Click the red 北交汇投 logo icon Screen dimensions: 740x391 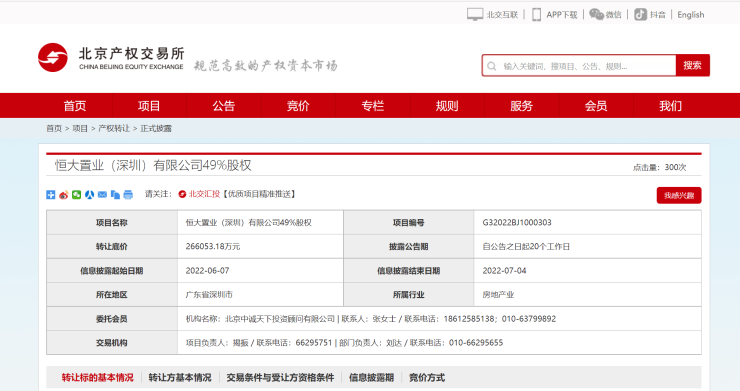[182, 194]
